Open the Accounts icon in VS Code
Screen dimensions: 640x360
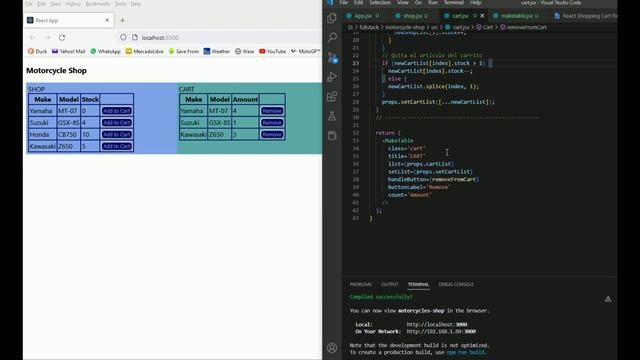coord(332,348)
